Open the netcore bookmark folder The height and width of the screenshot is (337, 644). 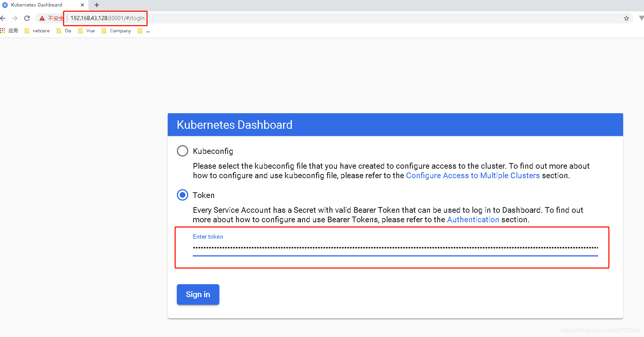pyautogui.click(x=37, y=31)
